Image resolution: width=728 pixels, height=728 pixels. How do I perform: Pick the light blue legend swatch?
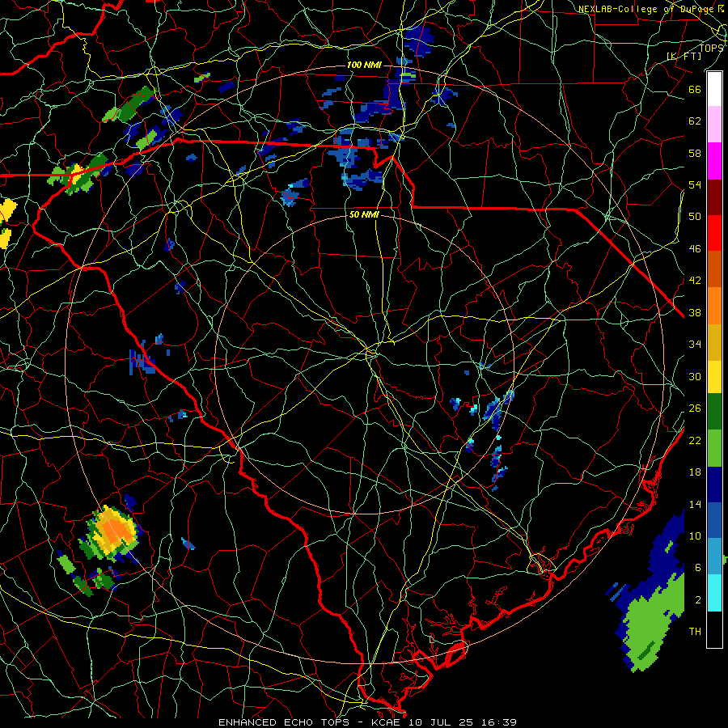714,557
